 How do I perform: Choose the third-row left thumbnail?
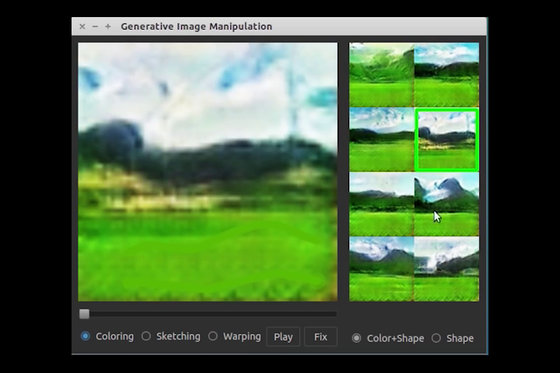coord(381,204)
